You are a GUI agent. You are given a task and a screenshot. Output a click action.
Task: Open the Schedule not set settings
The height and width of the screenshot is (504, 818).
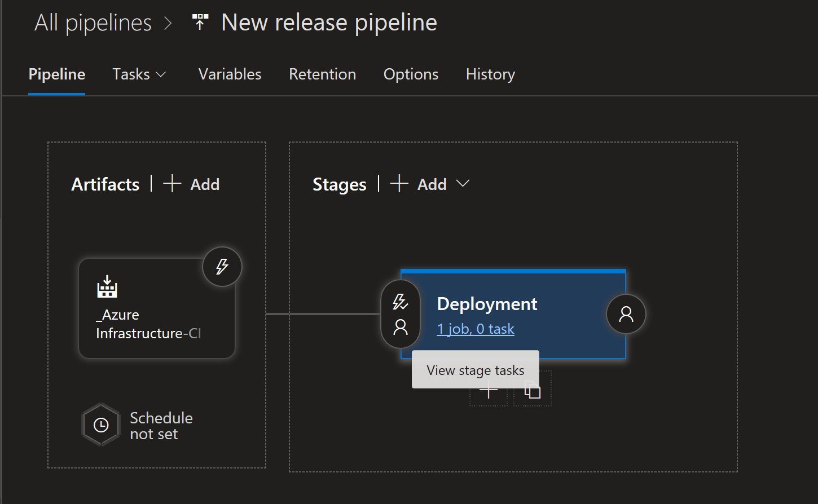[161, 426]
